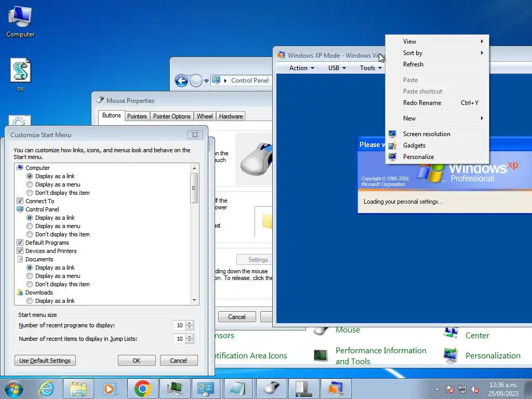Screen dimensions: 532x399
Task: Uncheck the Connect To checkbox
Action: tap(20, 201)
